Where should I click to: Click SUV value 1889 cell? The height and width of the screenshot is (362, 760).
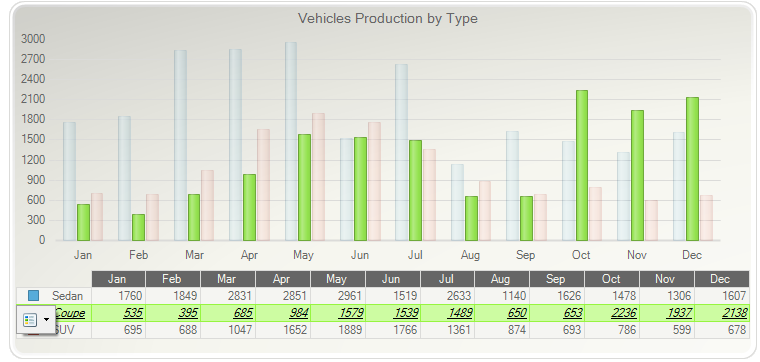tap(338, 330)
